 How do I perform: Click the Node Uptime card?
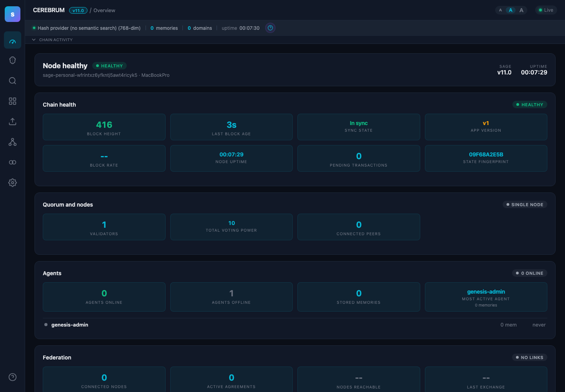231,158
